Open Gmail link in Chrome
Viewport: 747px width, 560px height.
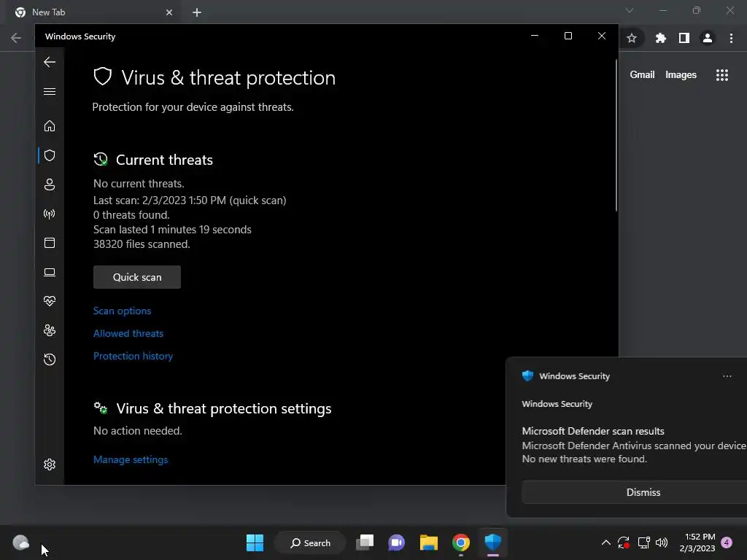pyautogui.click(x=642, y=75)
